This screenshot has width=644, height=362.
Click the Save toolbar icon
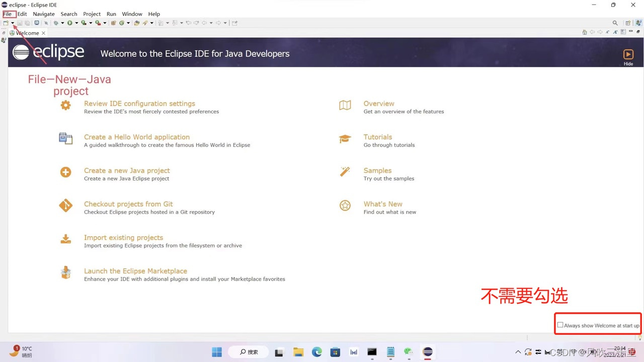pos(20,23)
